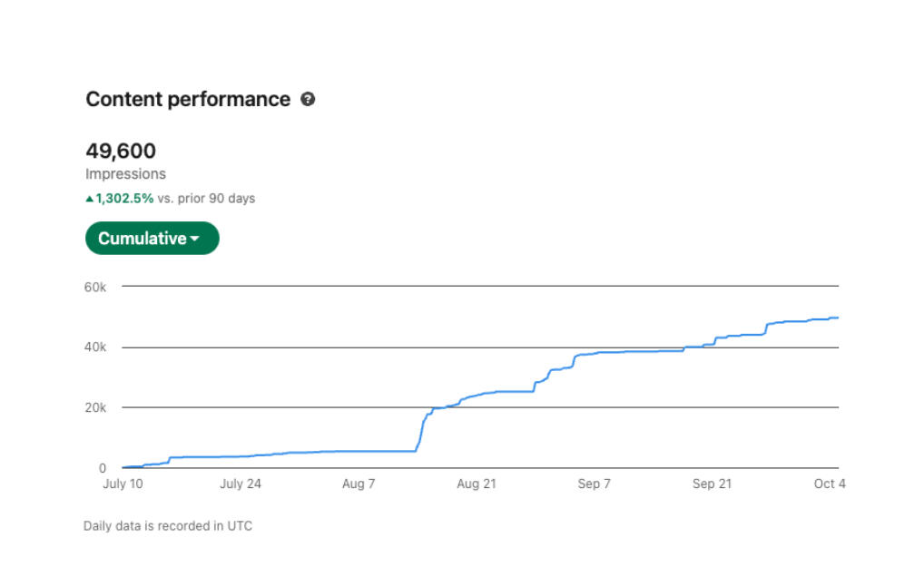
Task: Click the 60k y-axis label
Action: pyautogui.click(x=95, y=287)
